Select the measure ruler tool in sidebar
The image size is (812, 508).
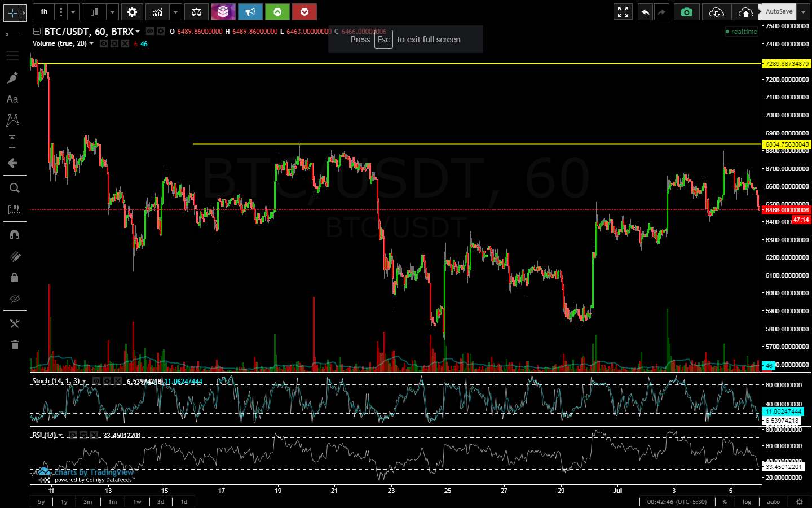coord(15,209)
